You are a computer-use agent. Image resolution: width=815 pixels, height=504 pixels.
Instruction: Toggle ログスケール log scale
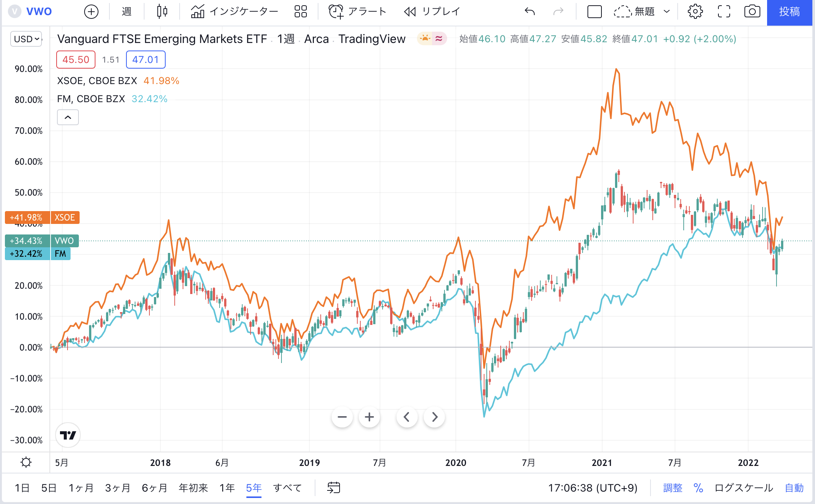pyautogui.click(x=744, y=488)
